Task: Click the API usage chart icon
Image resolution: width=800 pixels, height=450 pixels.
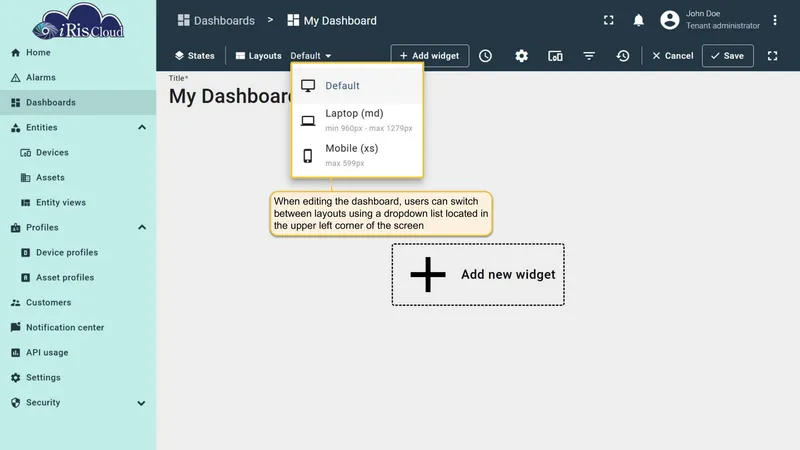Action: click(x=15, y=353)
